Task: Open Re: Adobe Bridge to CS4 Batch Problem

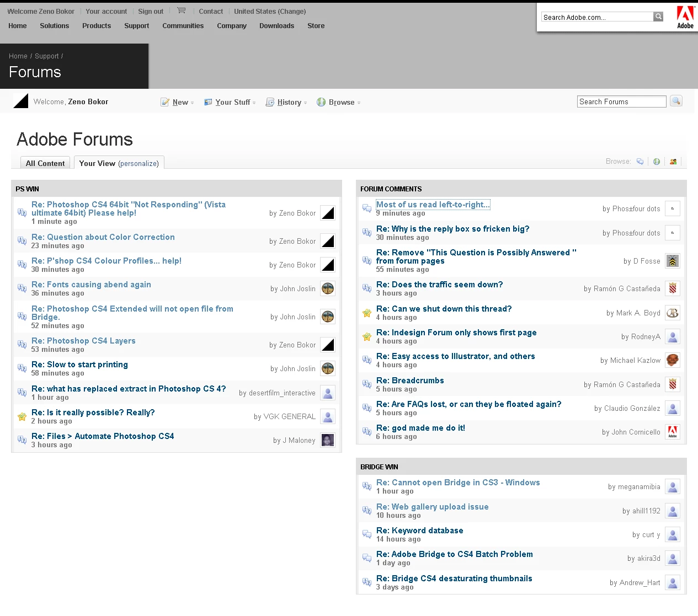Action: click(x=455, y=554)
